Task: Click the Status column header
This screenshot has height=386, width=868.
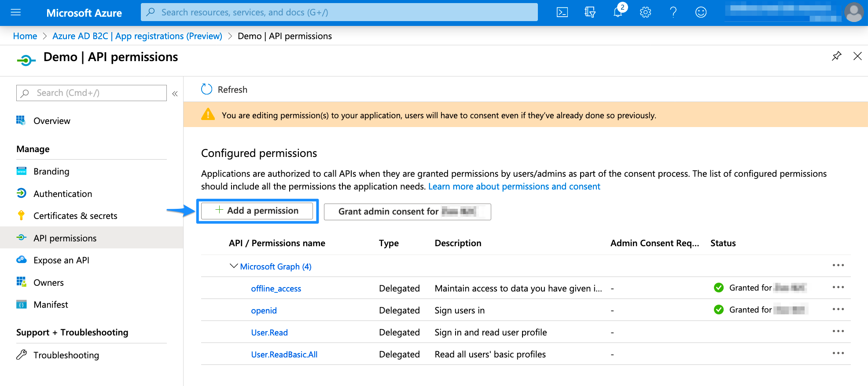Action: tap(723, 243)
